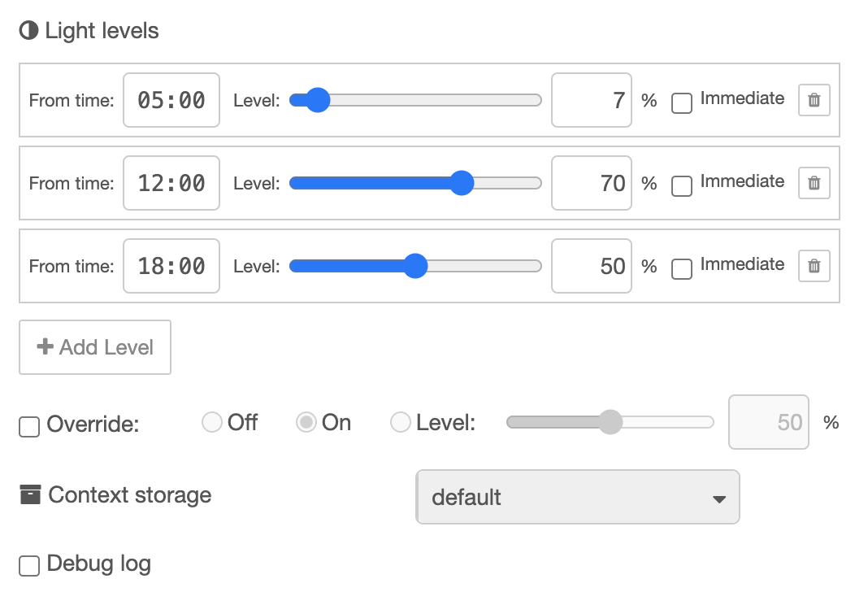868x592 pixels.
Task: Click the 12:00 time input field
Action: point(171,183)
